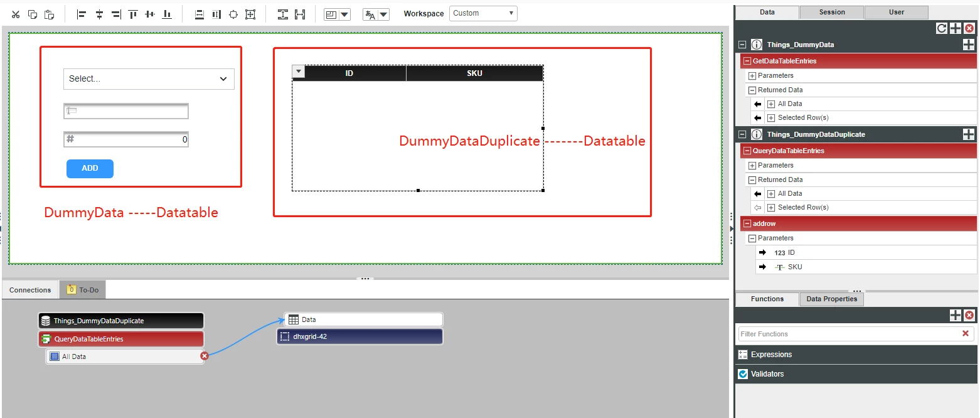980x418 pixels.
Task: Click the square-with-handles toolbar icon
Action: pos(233,14)
